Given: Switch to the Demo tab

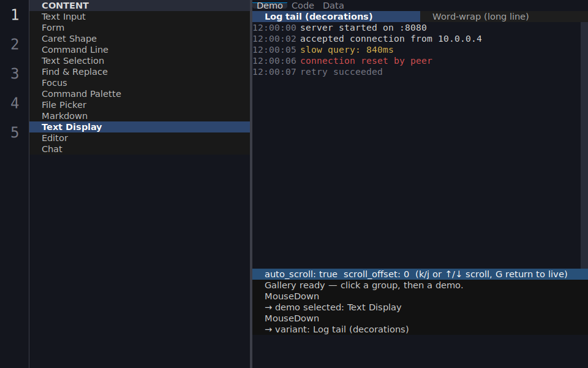Looking at the screenshot, I should (x=269, y=6).
